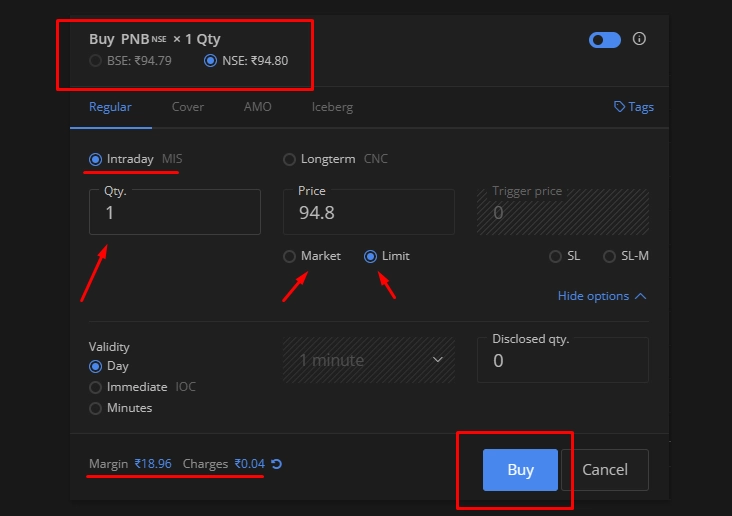Refresh the margin and charges
This screenshot has width=732, height=516.
tap(276, 464)
